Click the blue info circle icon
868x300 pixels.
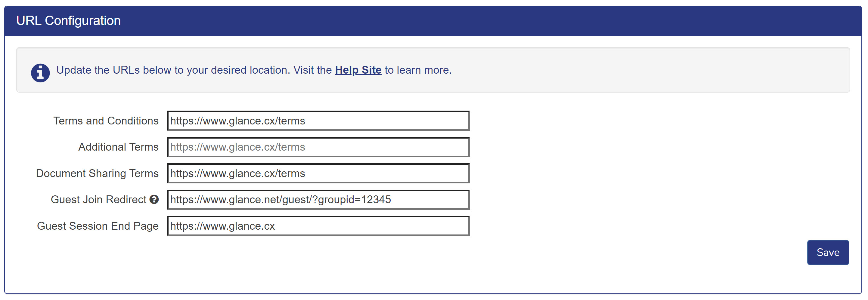[x=40, y=73]
